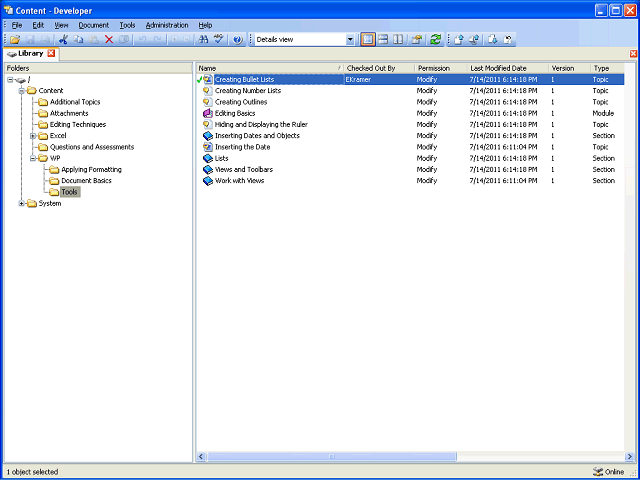Sort by the Type column header

pyautogui.click(x=607, y=68)
